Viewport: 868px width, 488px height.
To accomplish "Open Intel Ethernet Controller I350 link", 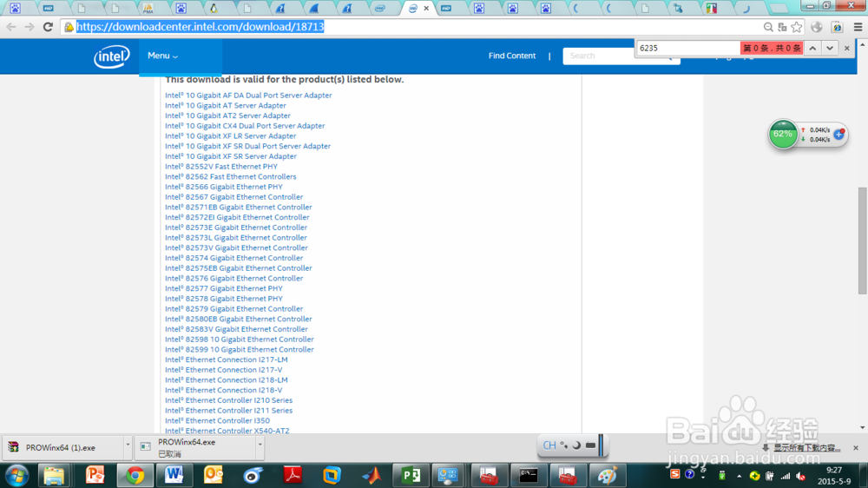I will [x=218, y=420].
